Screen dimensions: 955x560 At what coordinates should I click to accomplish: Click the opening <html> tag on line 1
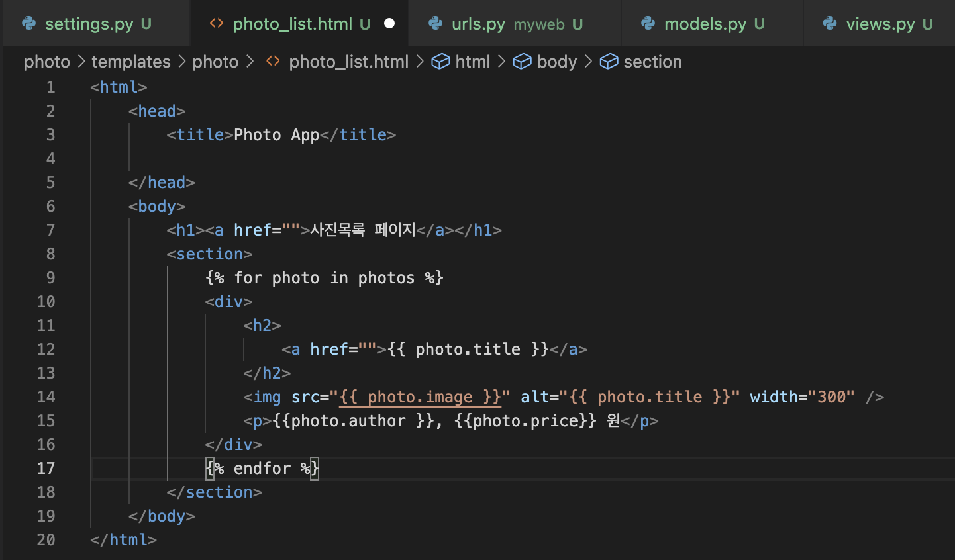pos(119,87)
